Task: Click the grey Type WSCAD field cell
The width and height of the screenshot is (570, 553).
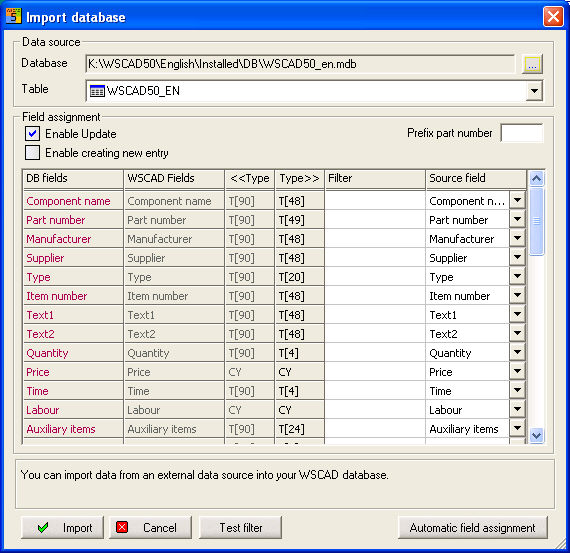Action: [174, 277]
